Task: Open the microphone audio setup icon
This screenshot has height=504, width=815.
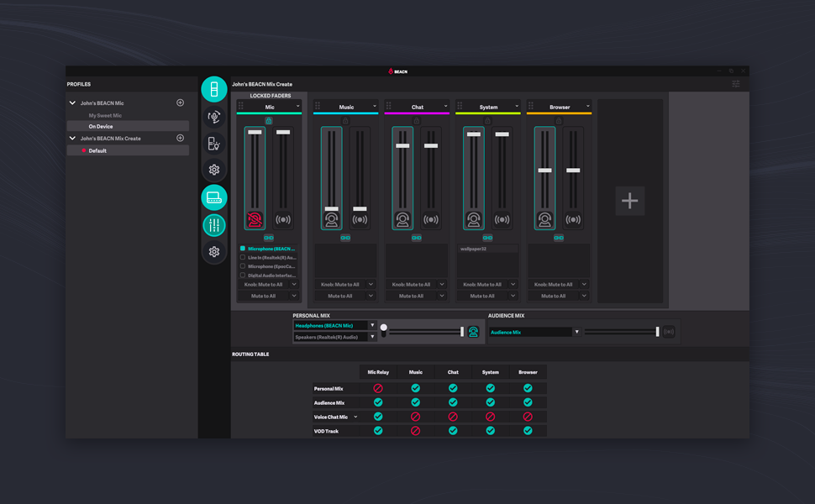Action: tap(214, 117)
